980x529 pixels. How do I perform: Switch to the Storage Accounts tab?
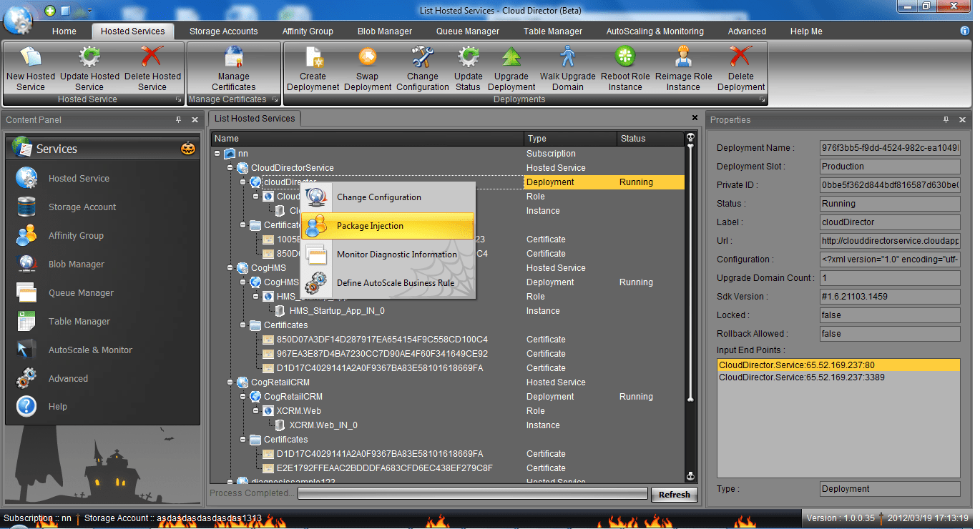tap(223, 31)
